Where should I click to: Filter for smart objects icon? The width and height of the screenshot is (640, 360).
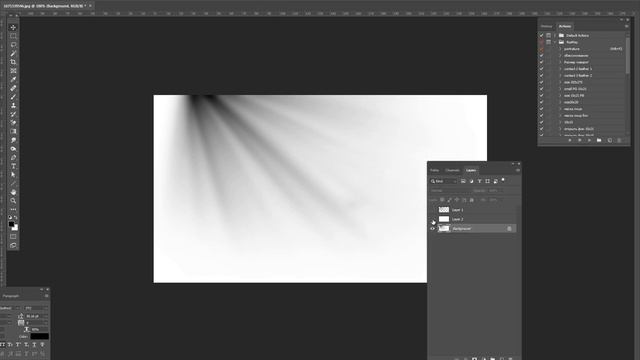click(496, 181)
